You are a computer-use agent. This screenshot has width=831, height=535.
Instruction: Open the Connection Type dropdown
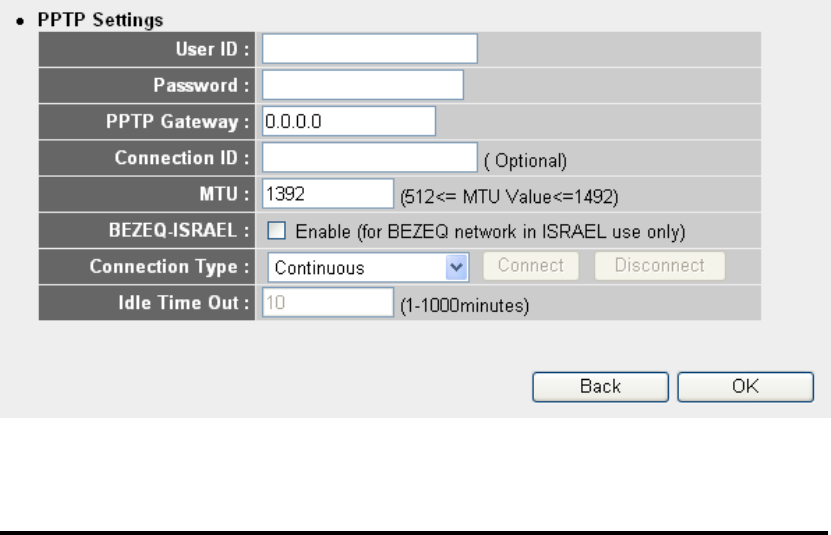point(368,267)
